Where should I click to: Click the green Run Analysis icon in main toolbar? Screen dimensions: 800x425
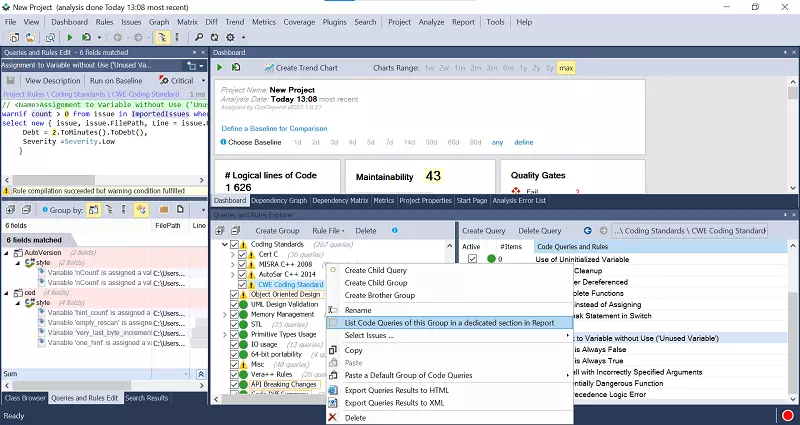(x=70, y=37)
